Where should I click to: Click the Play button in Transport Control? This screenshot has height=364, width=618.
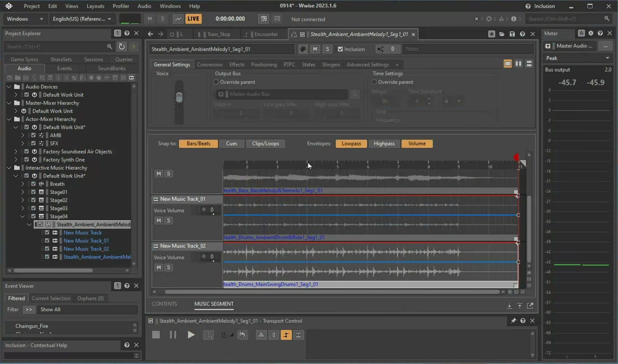(191, 335)
